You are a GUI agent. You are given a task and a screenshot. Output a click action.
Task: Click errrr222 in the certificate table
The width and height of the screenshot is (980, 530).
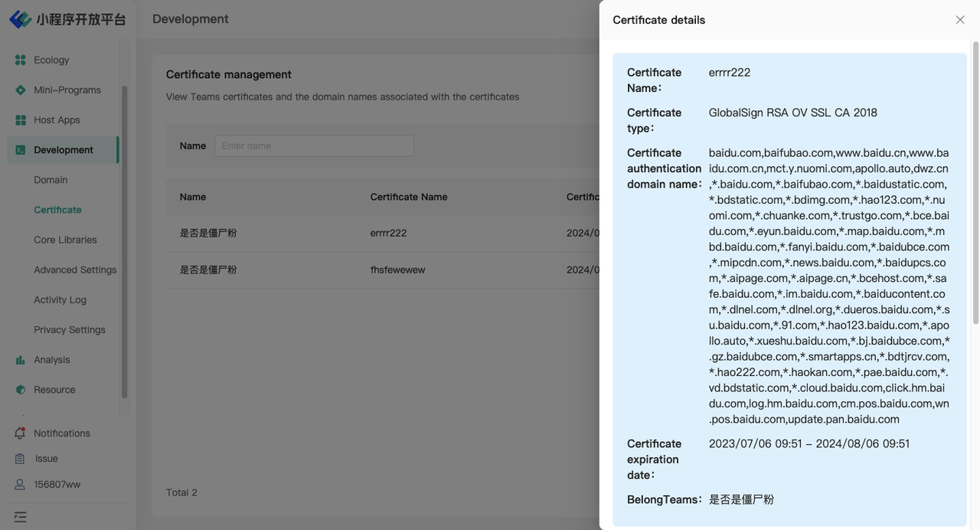388,233
